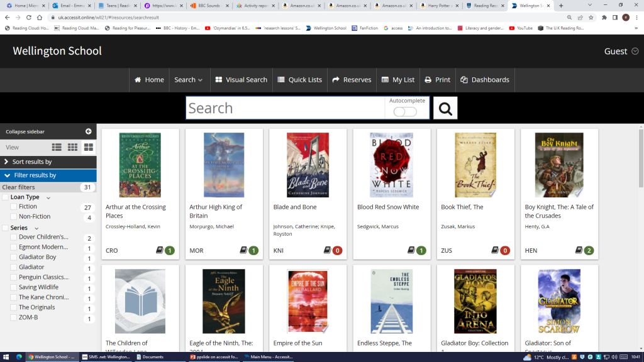Open Windows Start menu
This screenshot has height=362, width=644.
6,357
